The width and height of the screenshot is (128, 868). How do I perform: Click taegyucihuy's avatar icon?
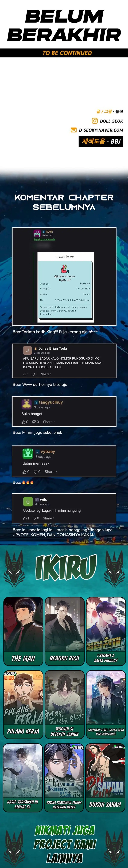coord(27,404)
